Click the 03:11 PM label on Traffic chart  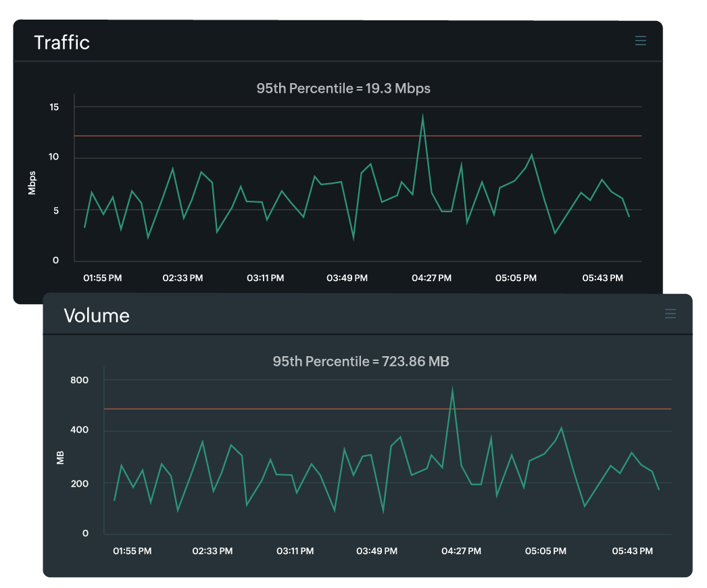(x=265, y=278)
